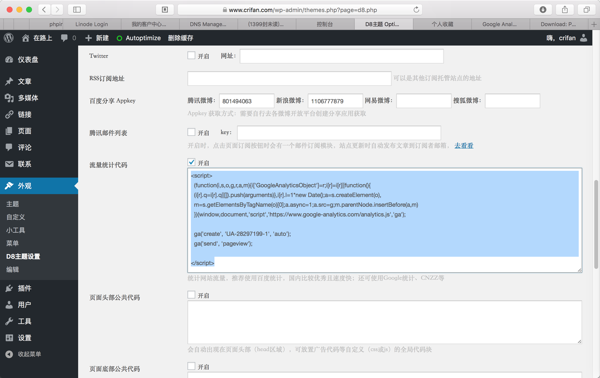Open 菜单 menus submenu item
The height and width of the screenshot is (378, 600).
(13, 243)
